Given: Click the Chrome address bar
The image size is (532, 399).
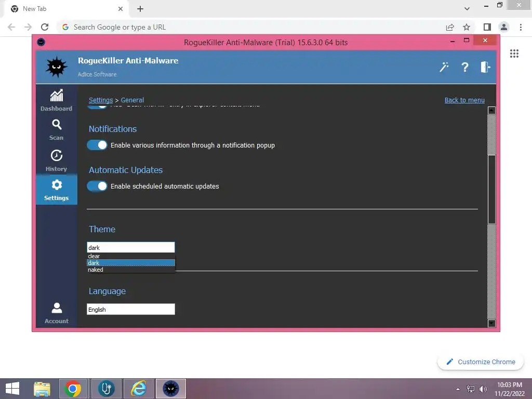Looking at the screenshot, I should pos(251,27).
